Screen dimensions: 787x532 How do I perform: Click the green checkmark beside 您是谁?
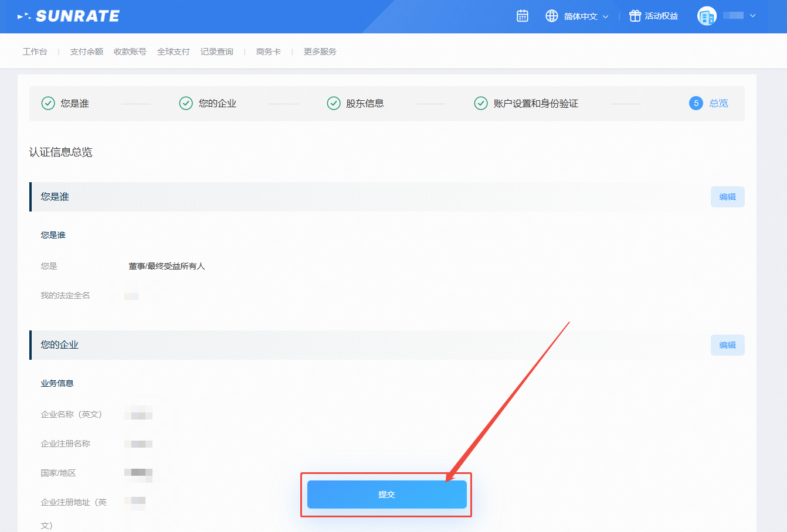coord(48,104)
